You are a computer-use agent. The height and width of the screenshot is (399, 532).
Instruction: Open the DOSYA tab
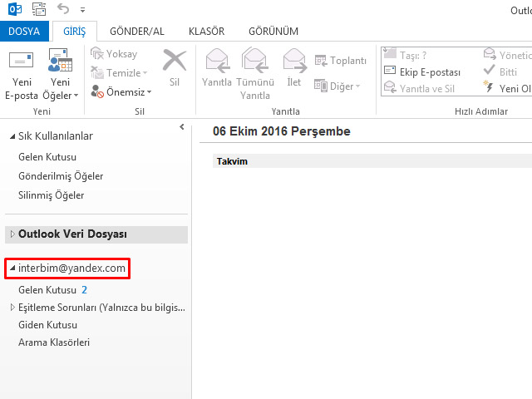[25, 32]
